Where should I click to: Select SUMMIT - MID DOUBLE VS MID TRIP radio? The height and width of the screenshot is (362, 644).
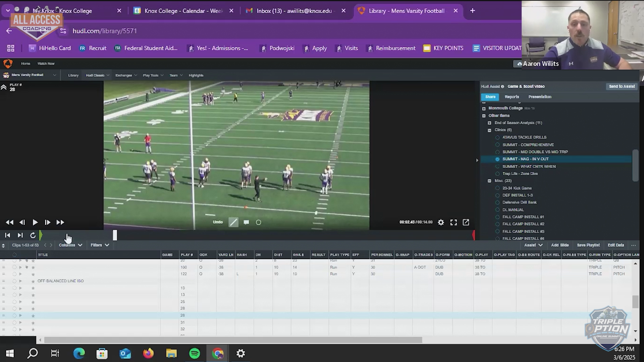click(497, 152)
